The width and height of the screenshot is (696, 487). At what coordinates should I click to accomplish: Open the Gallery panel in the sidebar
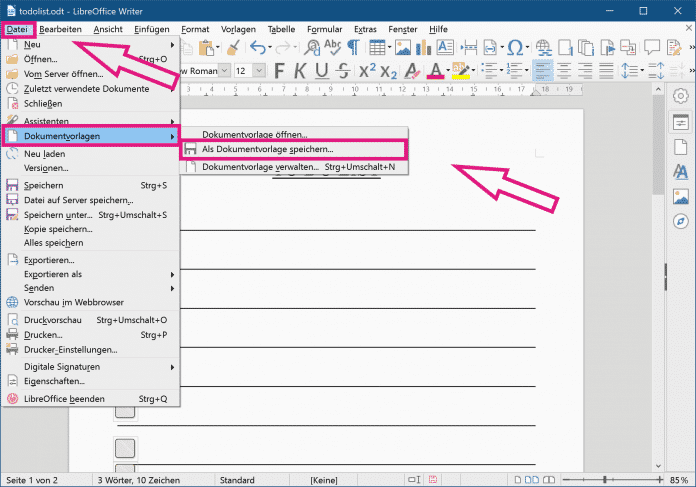tap(681, 196)
